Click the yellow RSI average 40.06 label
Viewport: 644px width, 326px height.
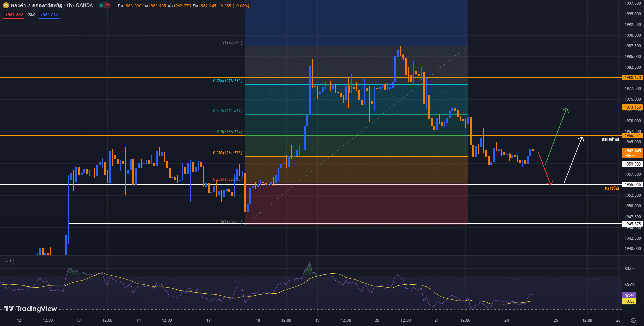(x=629, y=301)
